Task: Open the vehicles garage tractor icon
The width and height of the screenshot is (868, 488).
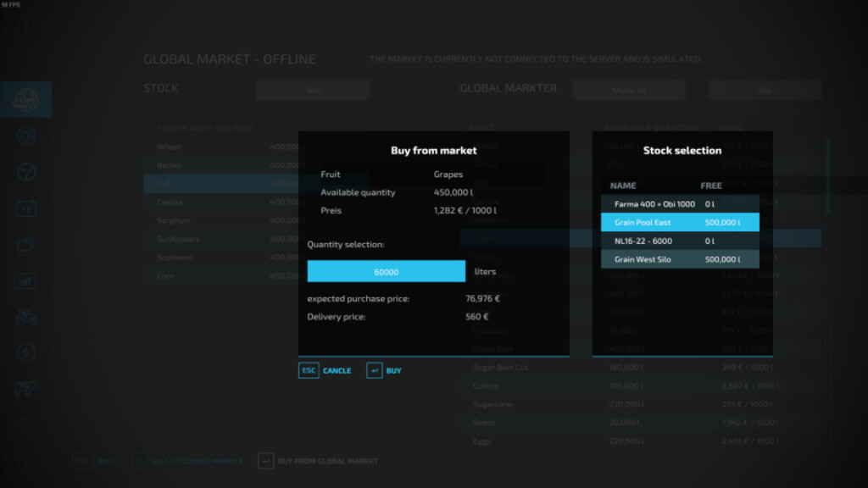Action: pos(25,316)
